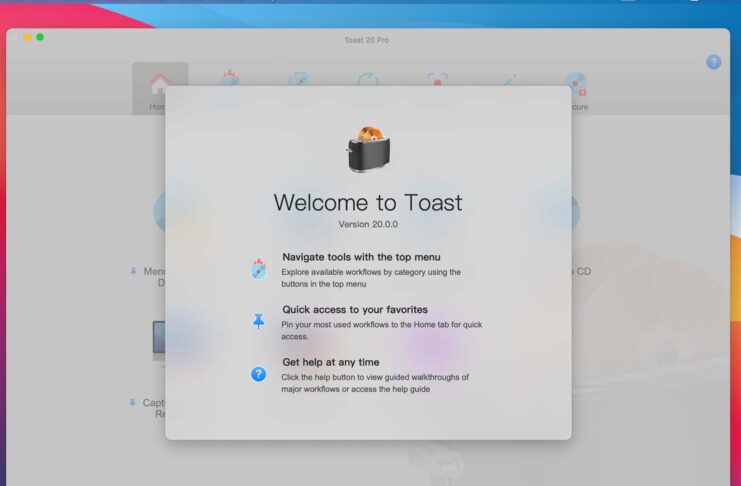
Task: Click the "Toast 20 Pro" window title
Action: [x=367, y=40]
